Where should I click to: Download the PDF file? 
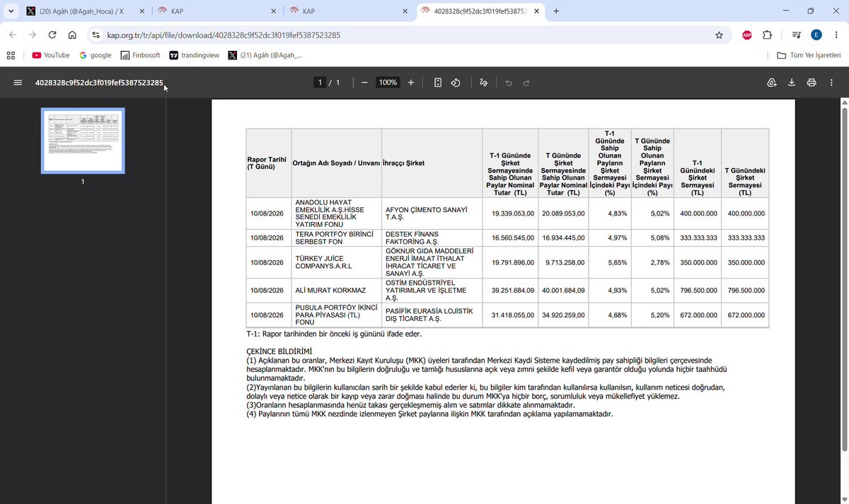click(792, 83)
